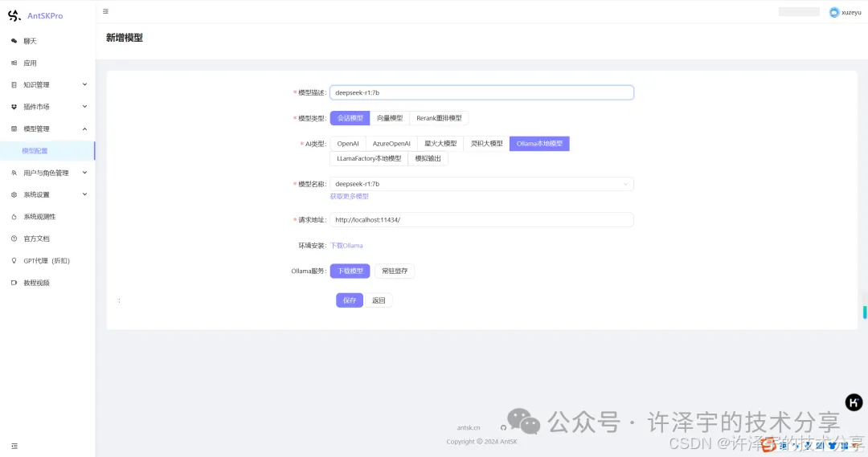
Task: Select 向量模型 model type
Action: pyautogui.click(x=390, y=118)
